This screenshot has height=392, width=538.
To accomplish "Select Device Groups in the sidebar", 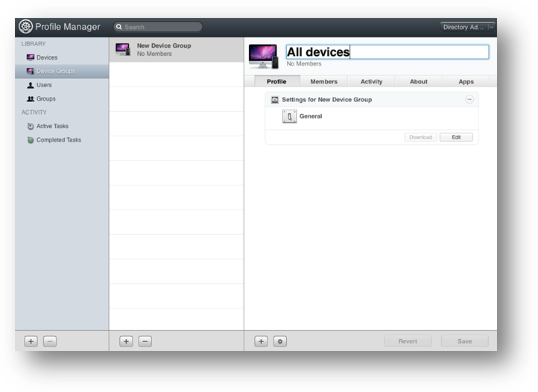I will (62, 71).
